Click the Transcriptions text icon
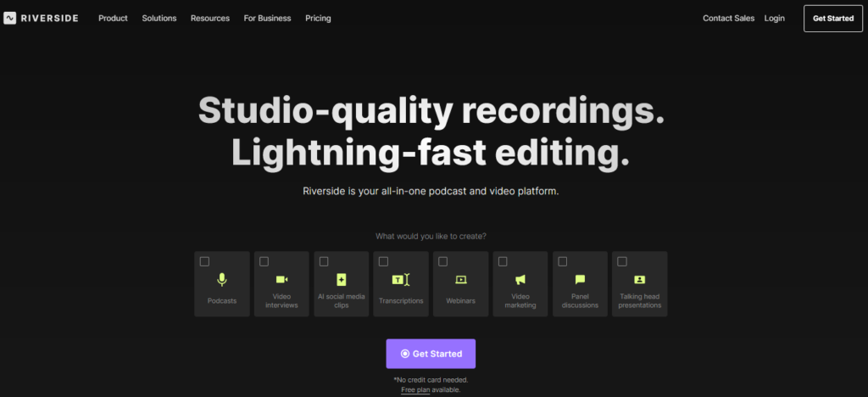 [x=401, y=280]
